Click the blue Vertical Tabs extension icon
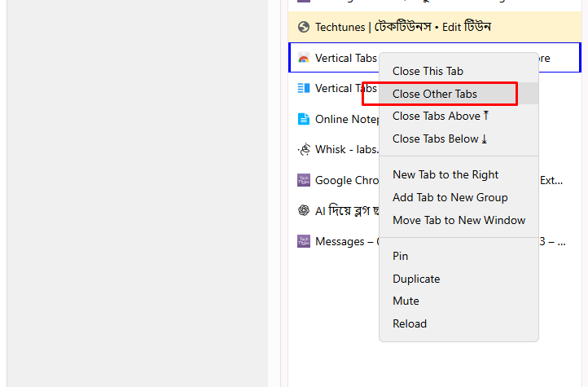 click(304, 88)
